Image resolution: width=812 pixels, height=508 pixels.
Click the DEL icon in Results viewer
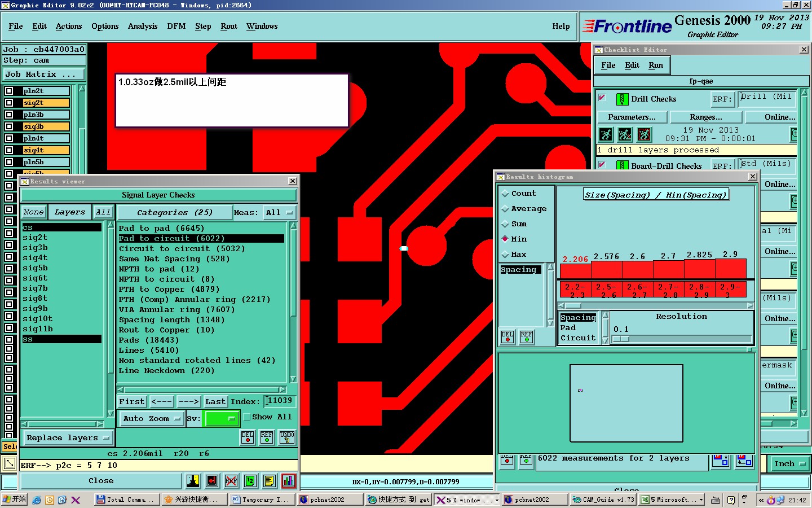(248, 437)
